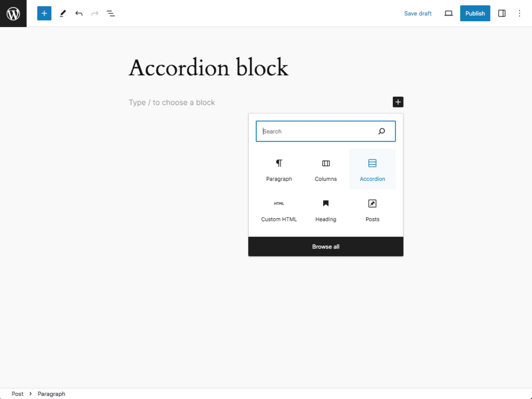Click the WordPress logo icon
The width and height of the screenshot is (532, 399).
tap(13, 14)
